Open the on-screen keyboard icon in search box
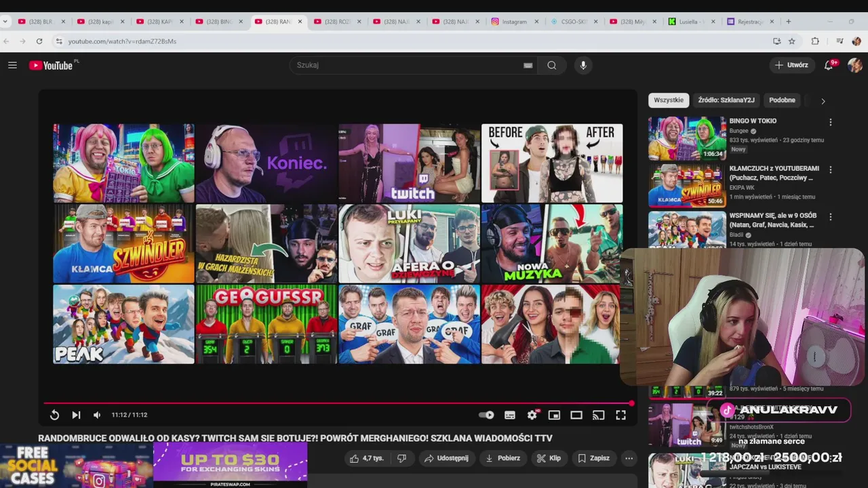The image size is (868, 488). pyautogui.click(x=528, y=65)
